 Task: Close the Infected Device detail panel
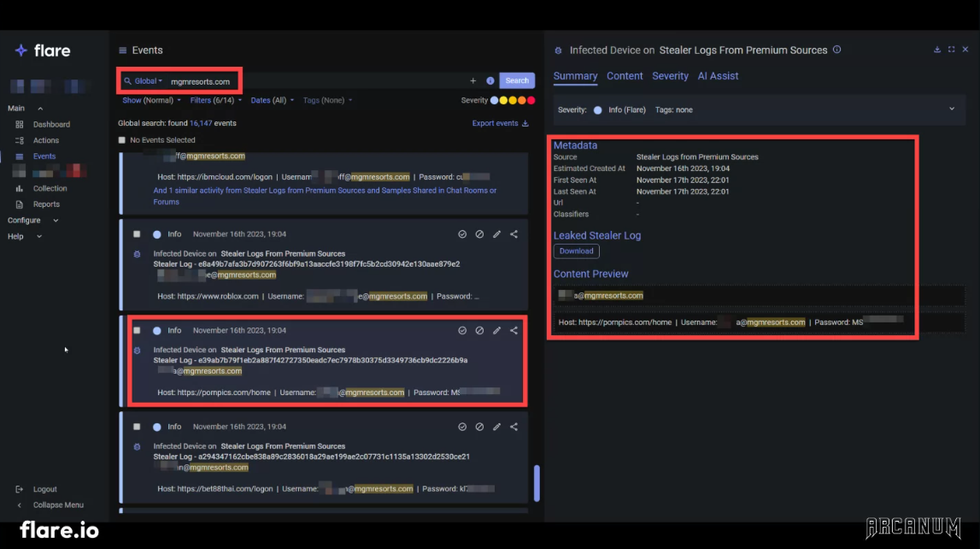point(965,50)
